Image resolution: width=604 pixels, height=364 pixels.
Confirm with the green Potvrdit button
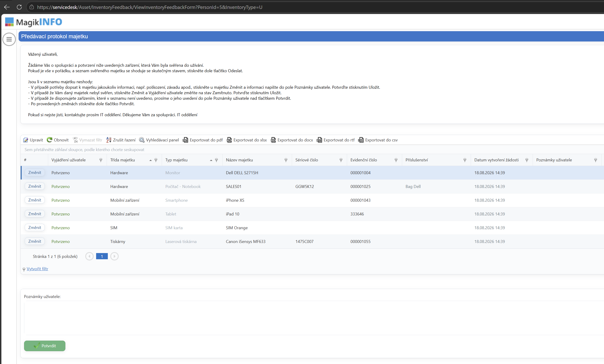(45, 346)
